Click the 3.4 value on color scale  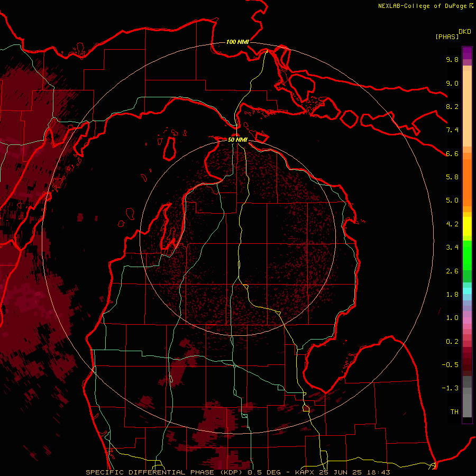click(452, 248)
